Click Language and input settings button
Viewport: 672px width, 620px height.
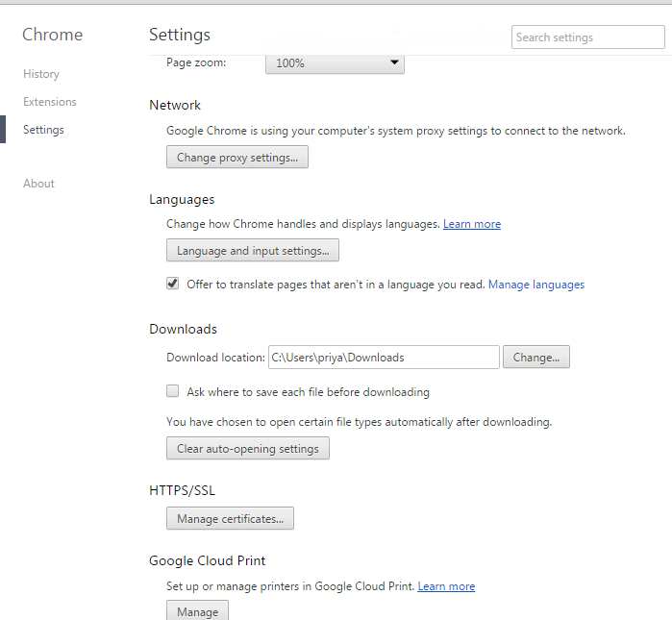coord(253,250)
